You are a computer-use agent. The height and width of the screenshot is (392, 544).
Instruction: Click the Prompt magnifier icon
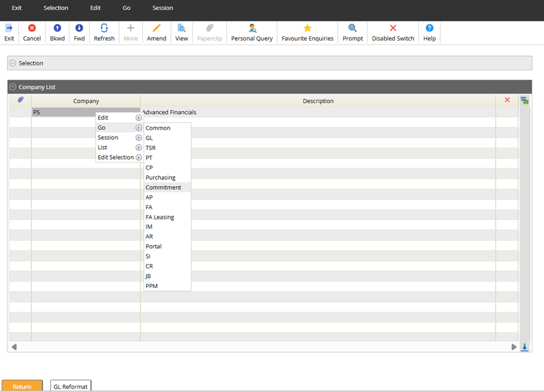352,28
